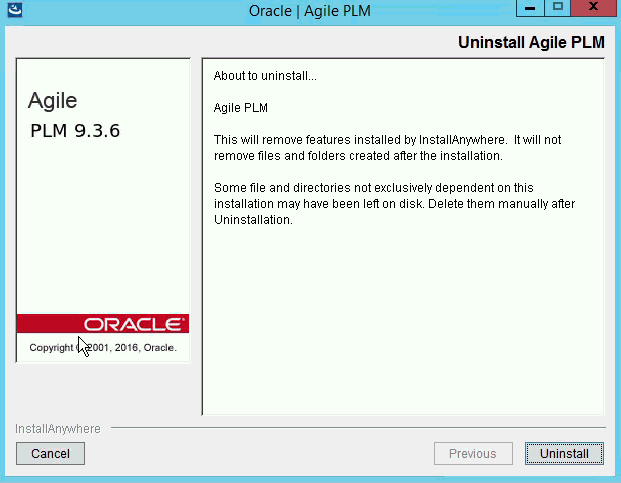Screen dimensions: 621x483
Task: Close the Oracle Agile PLM window
Action: 593,8
